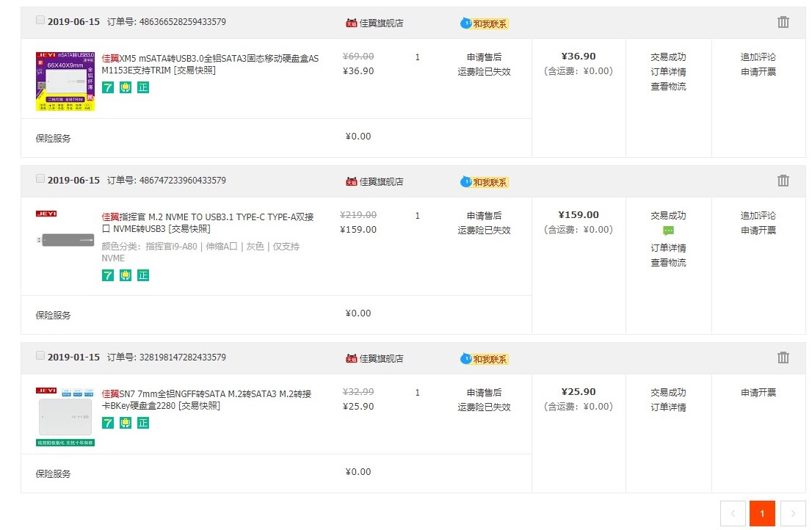Click the shield guarantee badge under SN7 NGFF item
Image resolution: width=812 pixels, height=530 pixels.
126,423
